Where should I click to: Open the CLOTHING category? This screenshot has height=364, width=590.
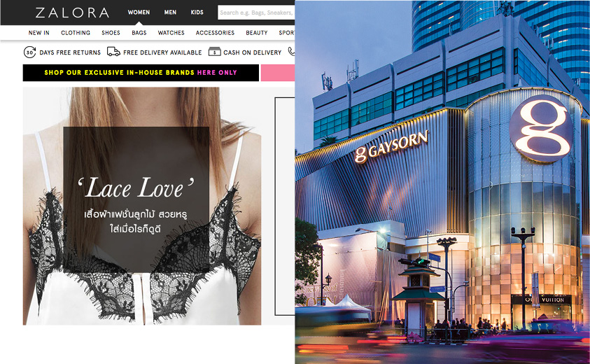click(76, 33)
